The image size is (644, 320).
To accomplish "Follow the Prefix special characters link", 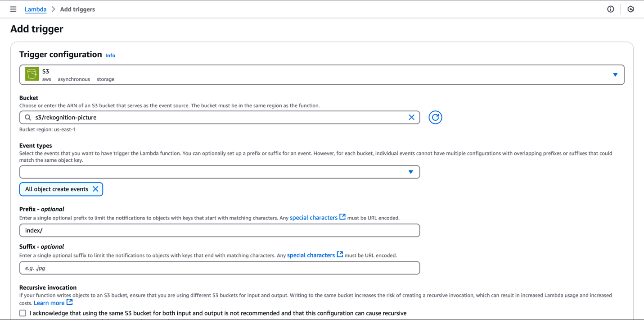I will click(314, 218).
